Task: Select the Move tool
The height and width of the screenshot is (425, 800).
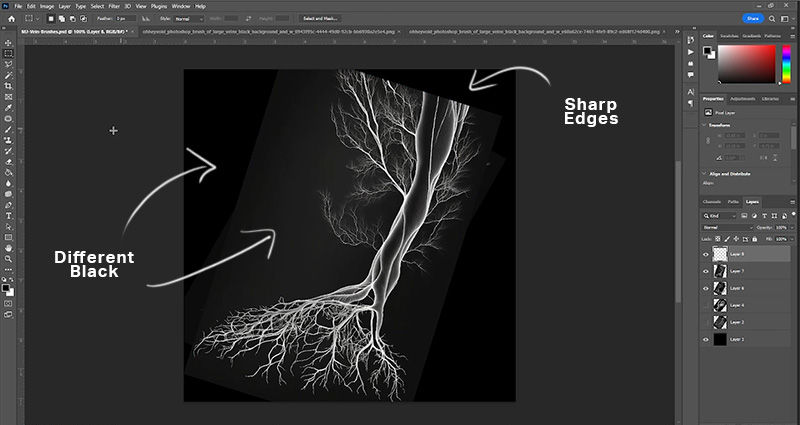Action: (8, 43)
